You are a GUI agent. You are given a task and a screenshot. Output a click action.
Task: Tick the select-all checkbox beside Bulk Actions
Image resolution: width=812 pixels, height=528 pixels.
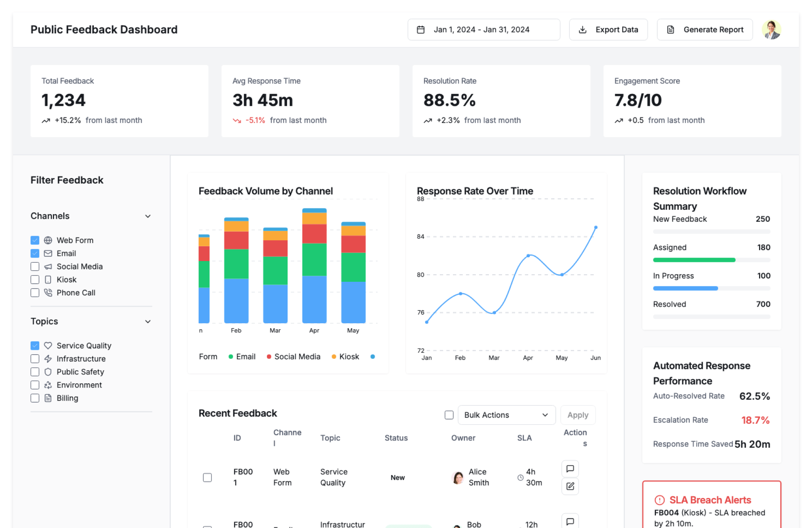point(449,415)
